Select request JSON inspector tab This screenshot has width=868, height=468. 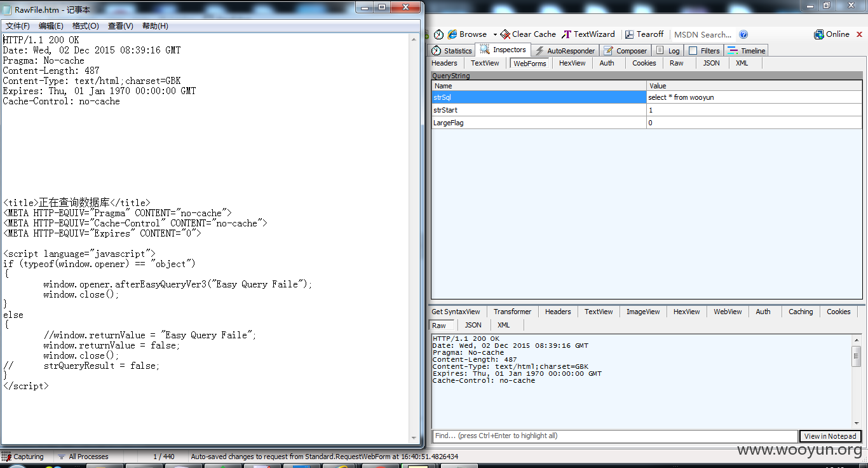point(711,63)
